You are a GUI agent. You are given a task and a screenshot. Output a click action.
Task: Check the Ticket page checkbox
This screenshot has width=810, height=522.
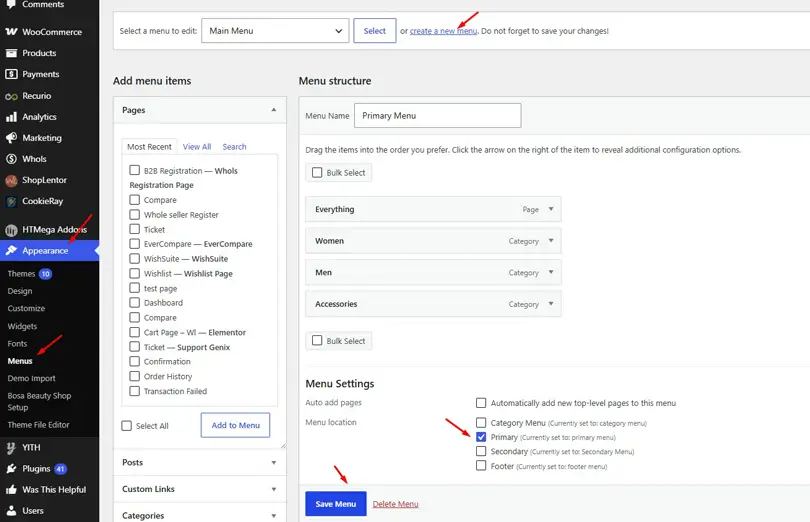click(x=134, y=229)
